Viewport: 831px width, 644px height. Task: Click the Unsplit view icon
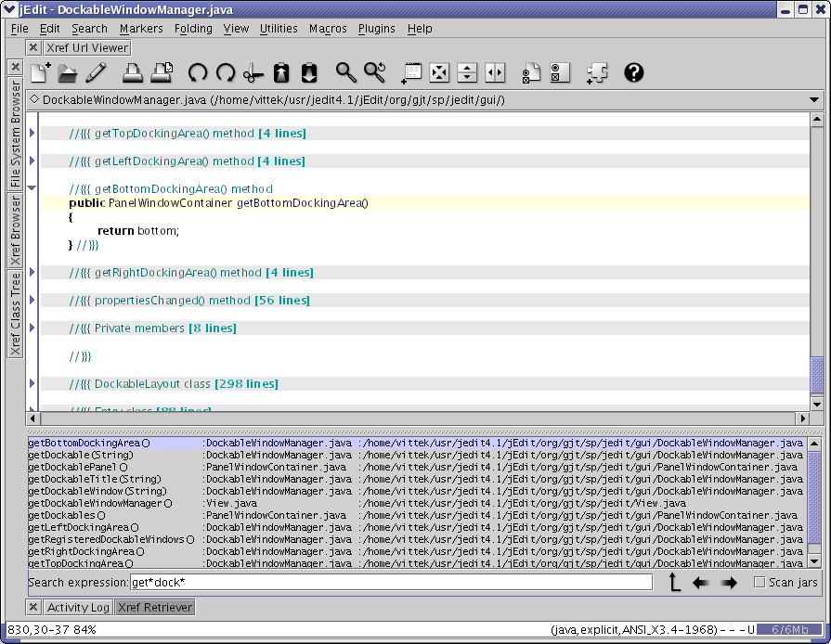(x=439, y=72)
